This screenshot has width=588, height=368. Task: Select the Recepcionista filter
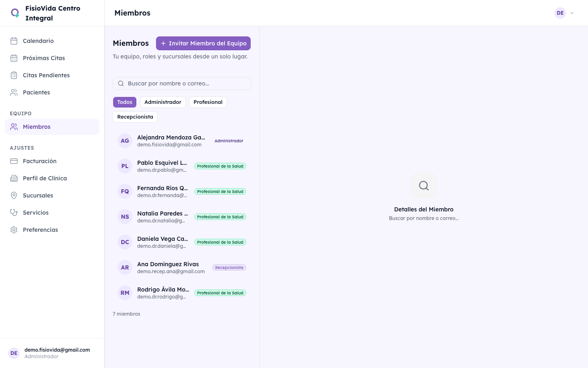135,117
